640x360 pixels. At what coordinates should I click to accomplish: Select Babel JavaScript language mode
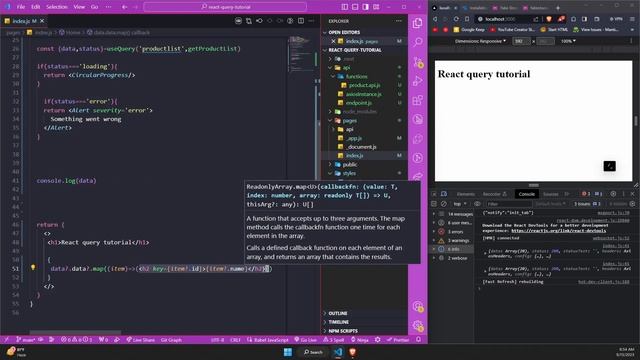coord(268,340)
